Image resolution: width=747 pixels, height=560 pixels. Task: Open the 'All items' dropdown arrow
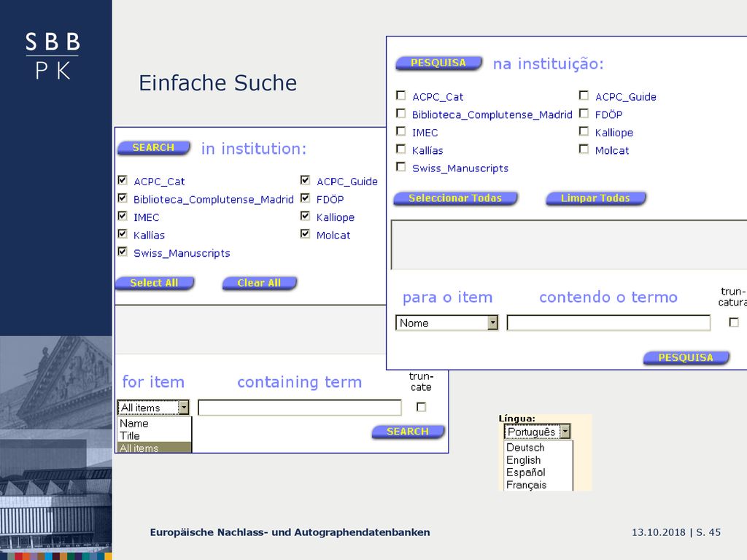pos(183,408)
